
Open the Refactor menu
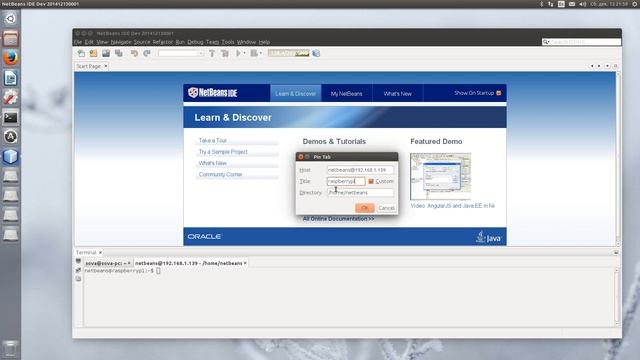point(163,42)
